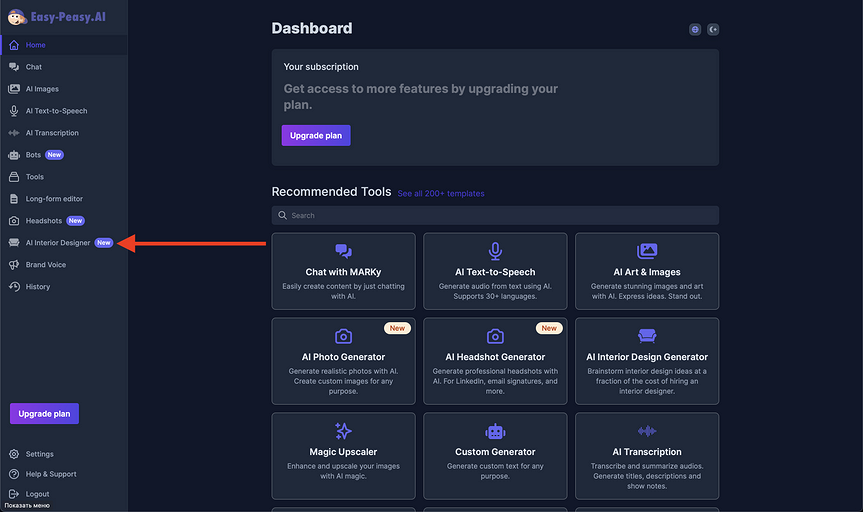Go to Chat in the sidebar

[34, 67]
